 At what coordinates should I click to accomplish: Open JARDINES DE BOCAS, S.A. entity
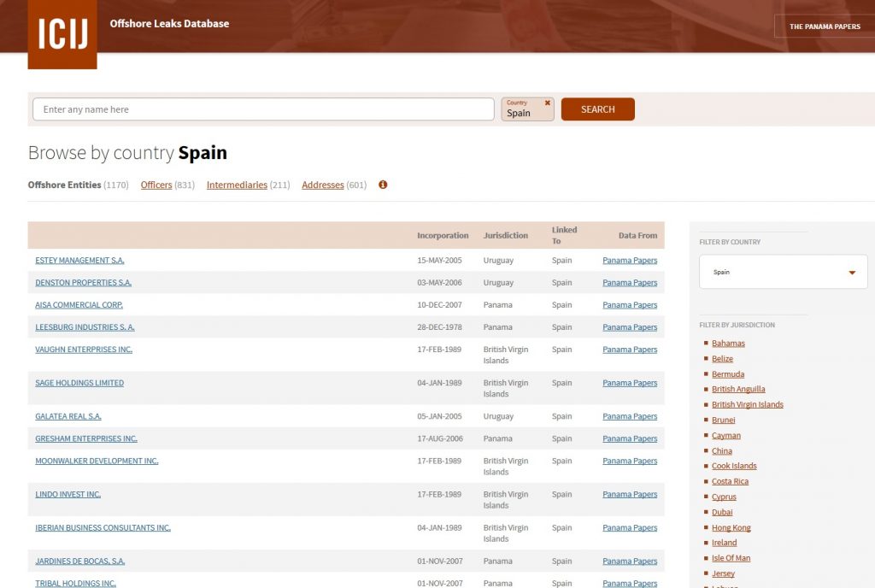79,562
